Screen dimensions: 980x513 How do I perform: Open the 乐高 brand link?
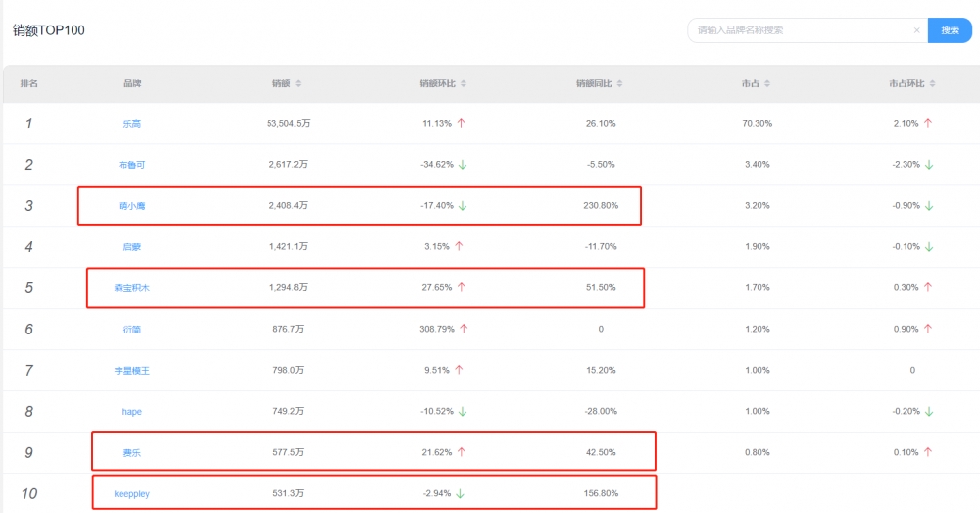[x=131, y=124]
